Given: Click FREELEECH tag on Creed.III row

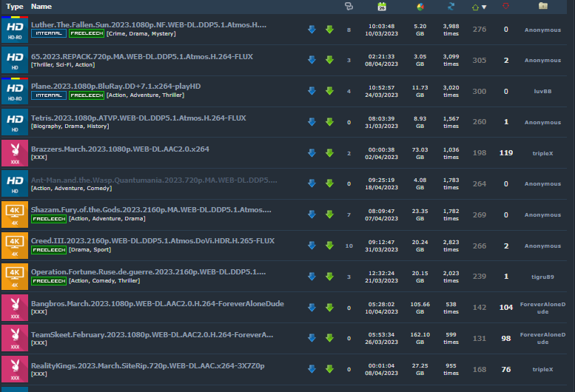Looking at the screenshot, I should [x=49, y=250].
